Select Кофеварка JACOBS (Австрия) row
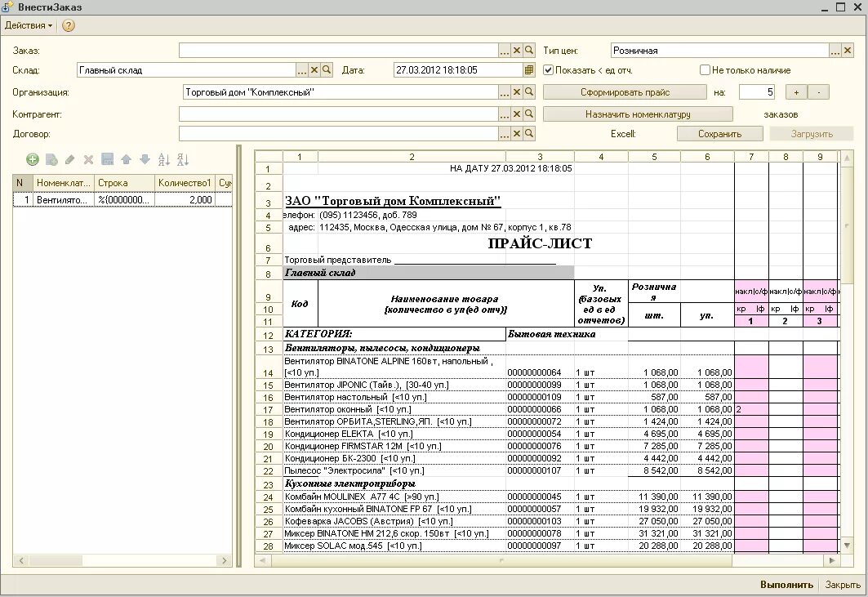 click(x=508, y=521)
